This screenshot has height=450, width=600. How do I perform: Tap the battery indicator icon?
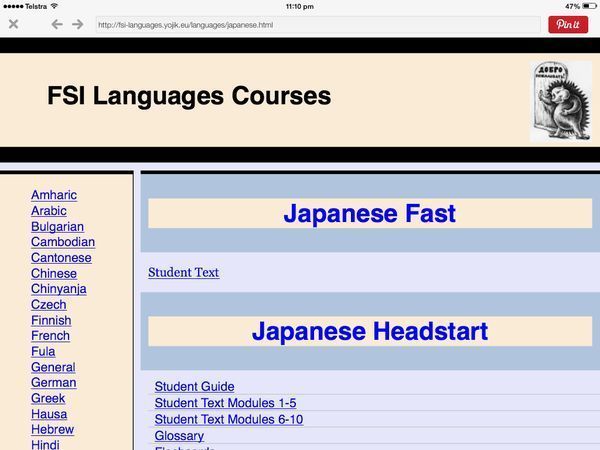pyautogui.click(x=589, y=6)
